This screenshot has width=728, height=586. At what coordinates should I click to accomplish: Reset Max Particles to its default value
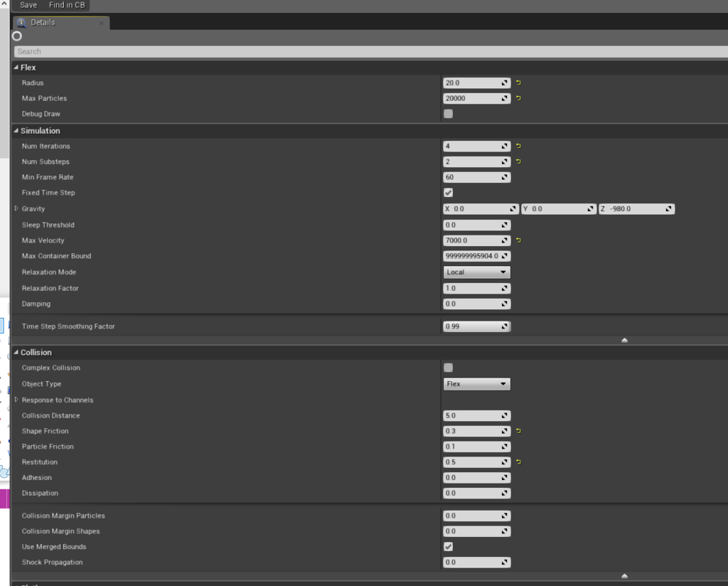click(x=518, y=98)
